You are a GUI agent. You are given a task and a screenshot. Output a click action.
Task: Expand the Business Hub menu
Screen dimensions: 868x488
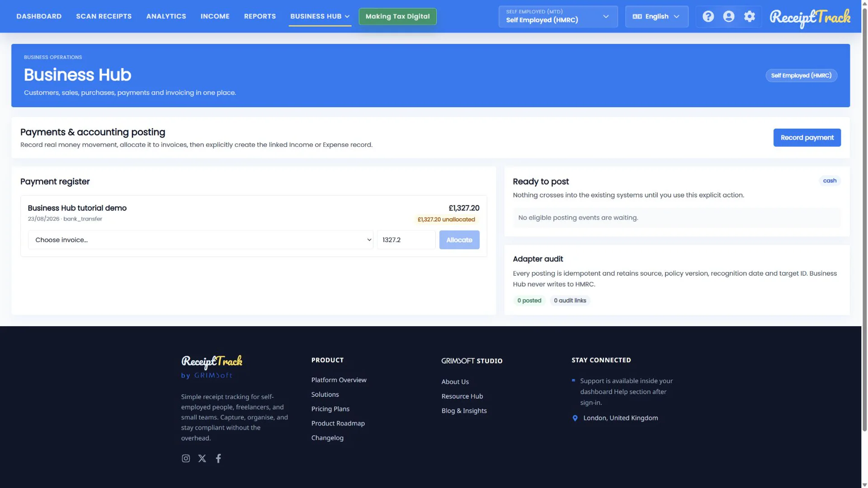pyautogui.click(x=320, y=16)
